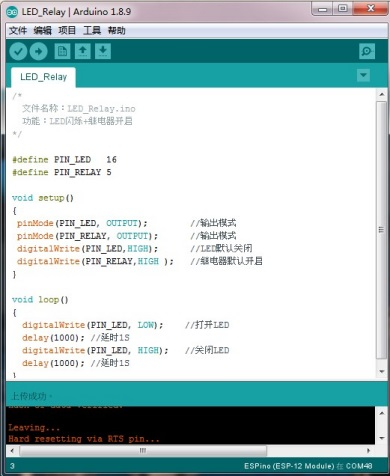The image size is (390, 476).
Task: Click the Verify checkmark button
Action: tap(18, 51)
